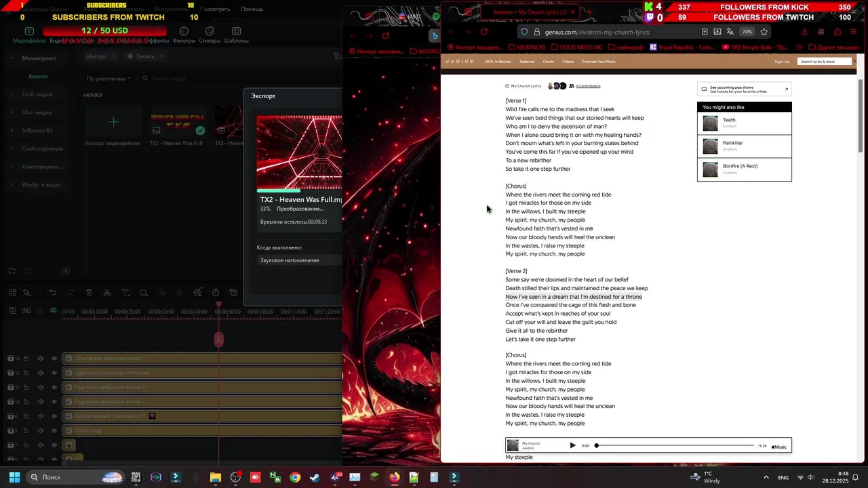Open the Помощь menu in Filmora

pos(252,9)
